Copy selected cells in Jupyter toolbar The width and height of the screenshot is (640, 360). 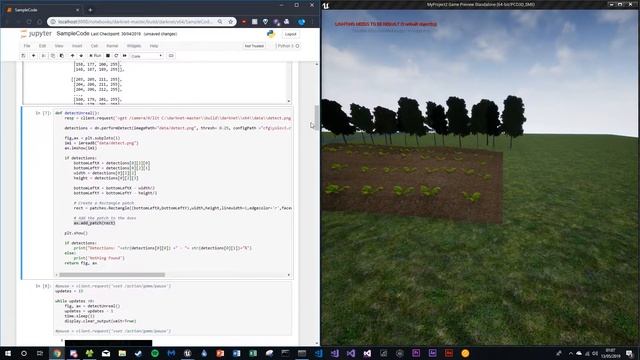[x=53, y=56]
